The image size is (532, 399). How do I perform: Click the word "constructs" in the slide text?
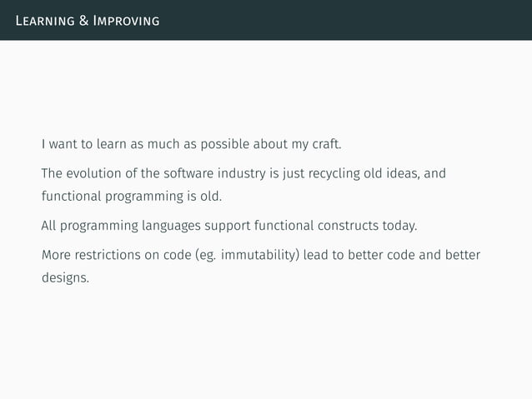343,226
